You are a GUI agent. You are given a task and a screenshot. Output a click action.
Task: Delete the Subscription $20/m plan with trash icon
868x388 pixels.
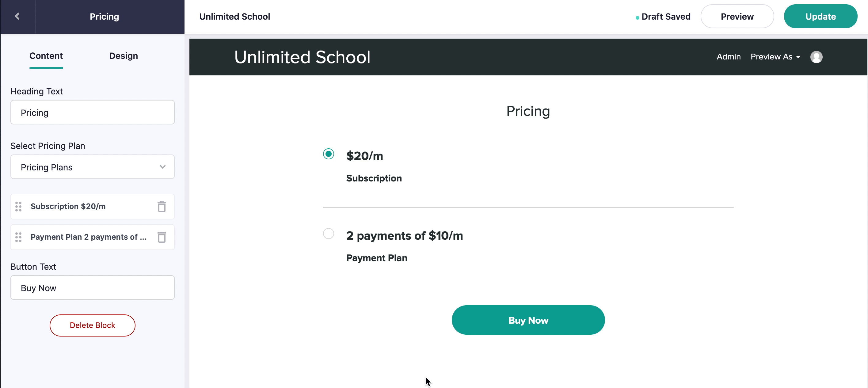[162, 207]
